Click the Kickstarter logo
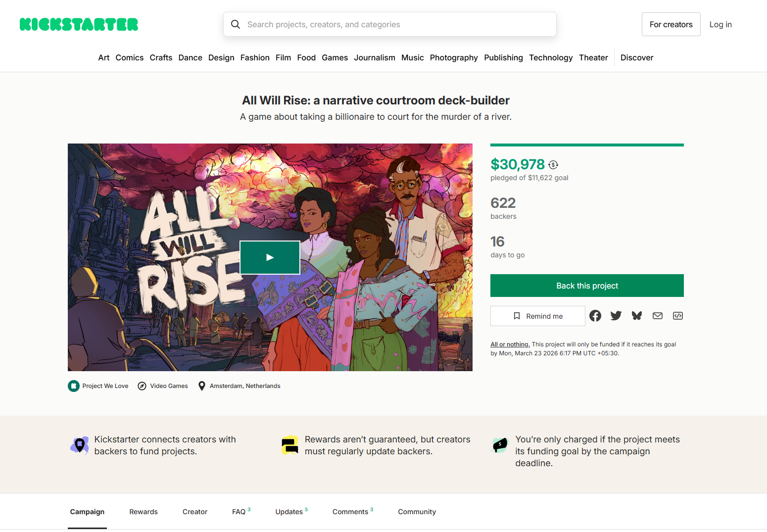767x532 pixels. coord(79,24)
